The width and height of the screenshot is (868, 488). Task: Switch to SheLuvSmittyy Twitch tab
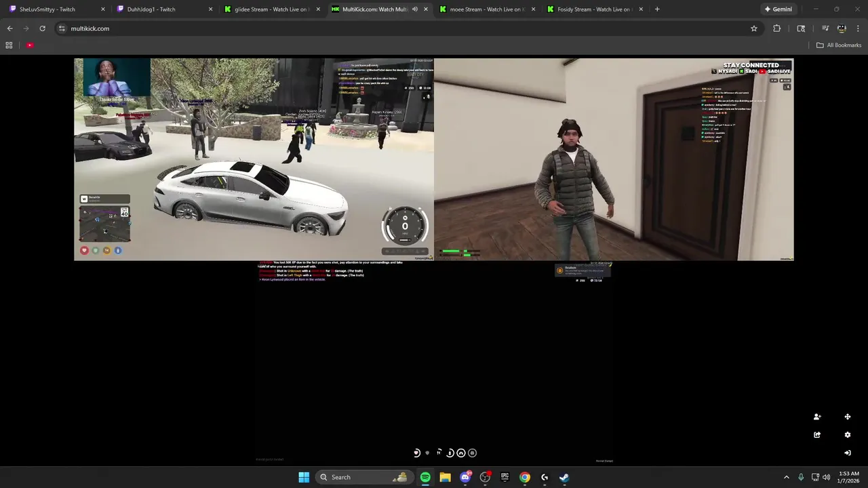pyautogui.click(x=47, y=9)
